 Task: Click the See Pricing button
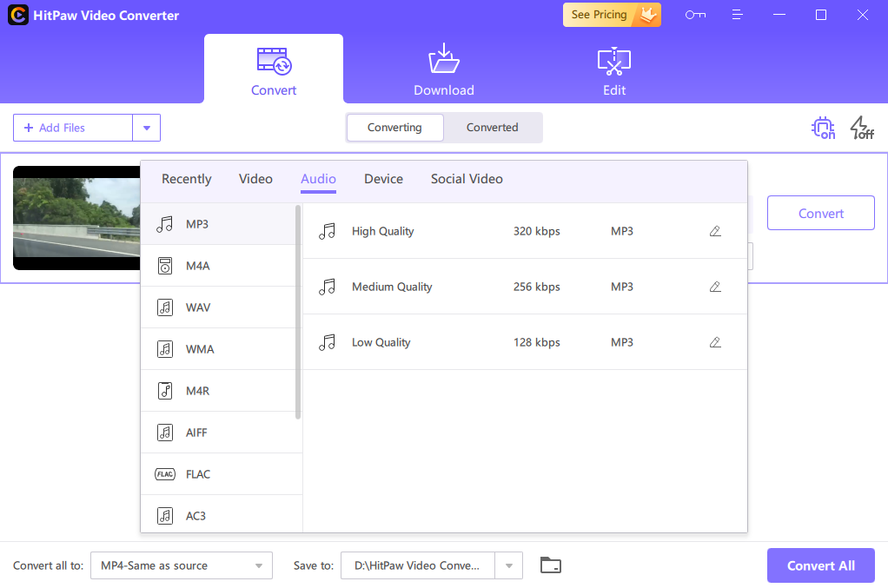tap(612, 15)
